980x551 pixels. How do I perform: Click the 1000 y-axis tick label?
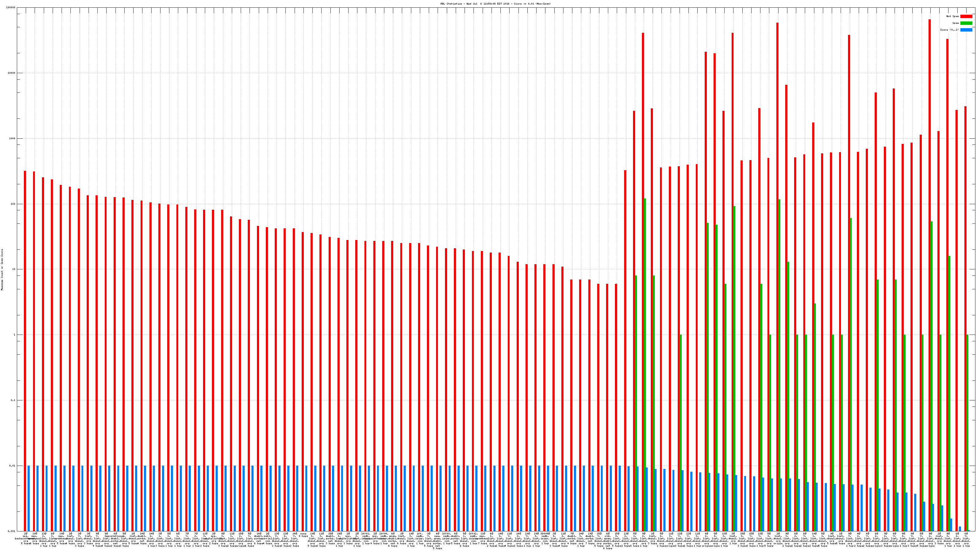click(13, 138)
